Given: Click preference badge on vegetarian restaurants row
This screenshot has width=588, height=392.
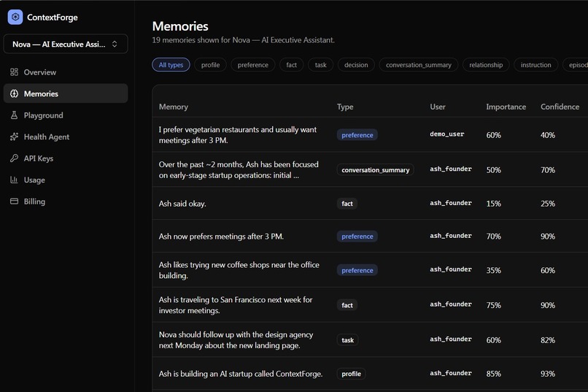Looking at the screenshot, I should (357, 135).
